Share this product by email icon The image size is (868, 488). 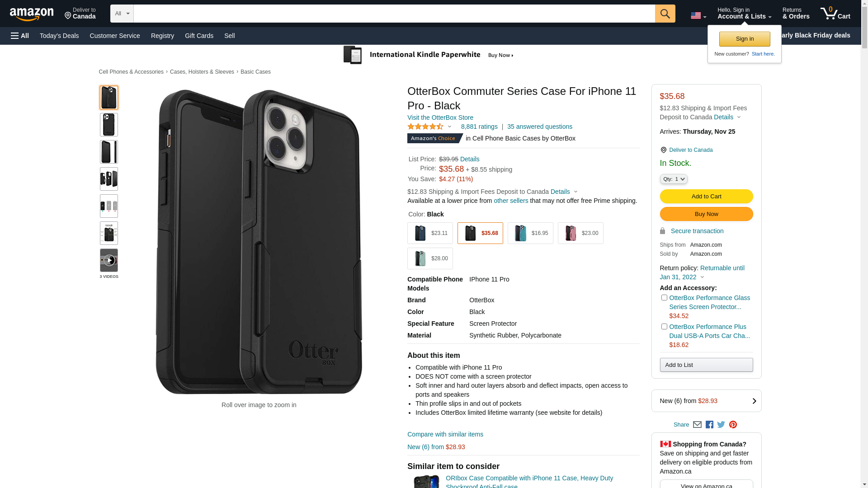point(697,425)
